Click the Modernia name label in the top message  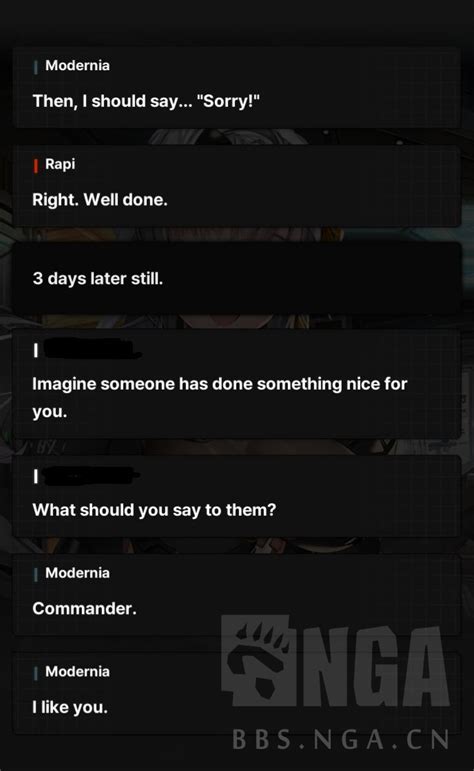(x=77, y=65)
